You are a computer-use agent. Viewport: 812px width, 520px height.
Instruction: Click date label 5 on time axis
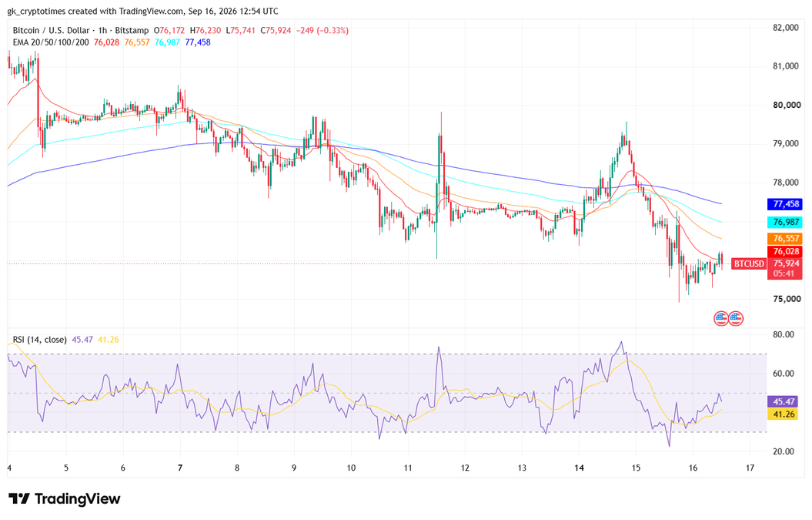click(65, 468)
